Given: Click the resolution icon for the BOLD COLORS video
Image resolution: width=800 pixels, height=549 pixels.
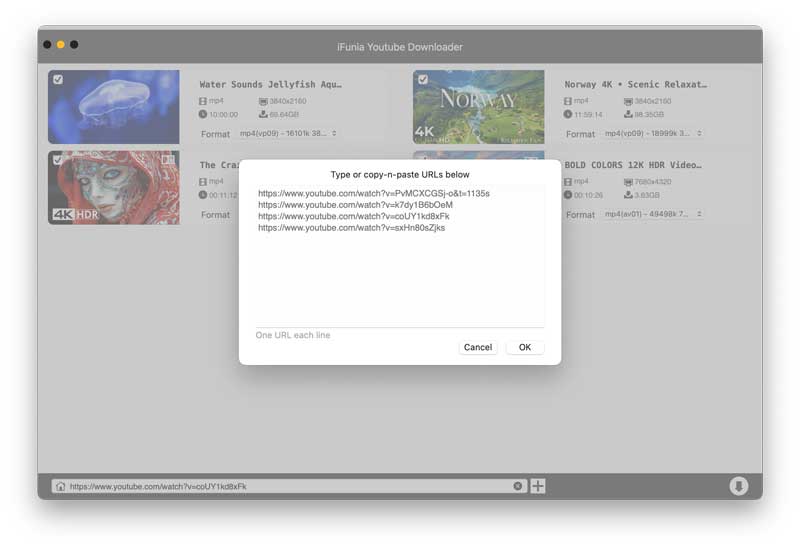Looking at the screenshot, I should tap(628, 182).
